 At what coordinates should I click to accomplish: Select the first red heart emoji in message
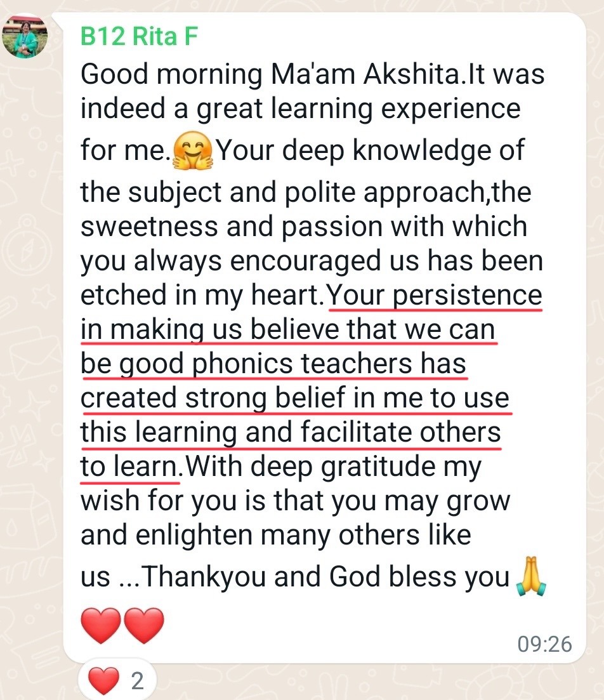tap(101, 625)
